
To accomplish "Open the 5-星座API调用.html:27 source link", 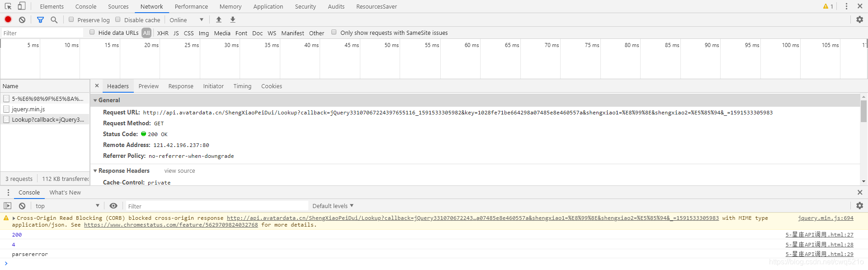I will 820,235.
